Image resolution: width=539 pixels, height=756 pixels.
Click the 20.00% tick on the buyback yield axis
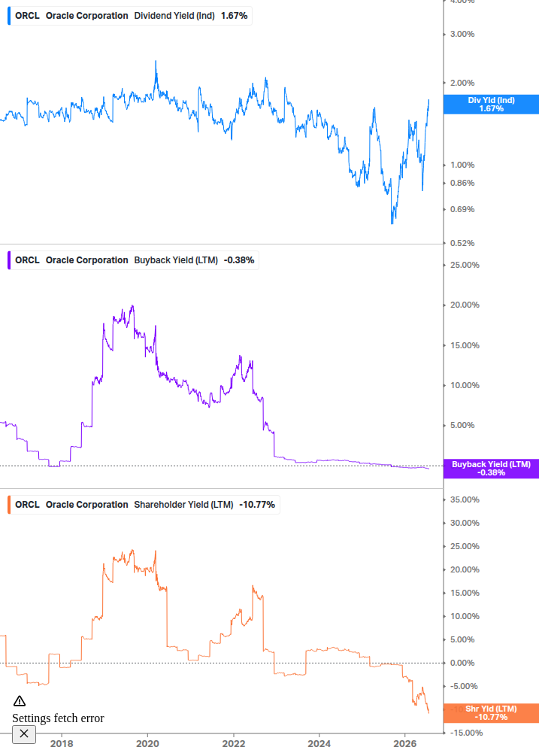[x=465, y=305]
